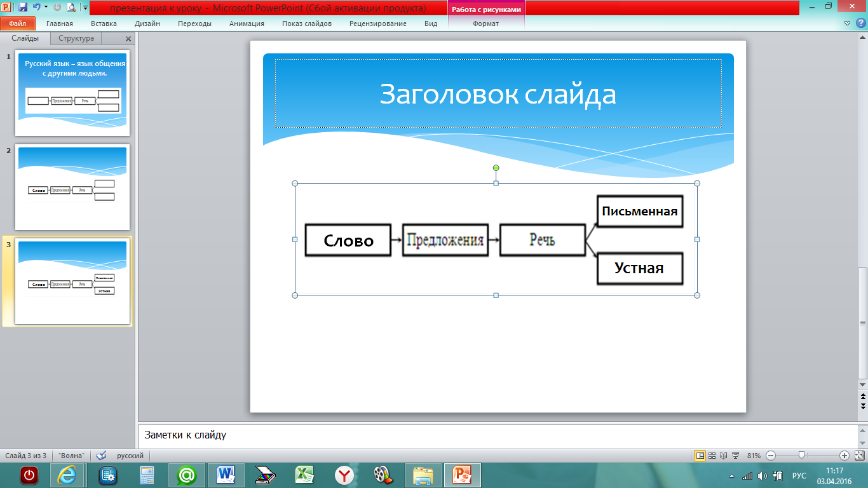Click the Save icon in quick access toolbar
868x488 pixels.
[23, 8]
